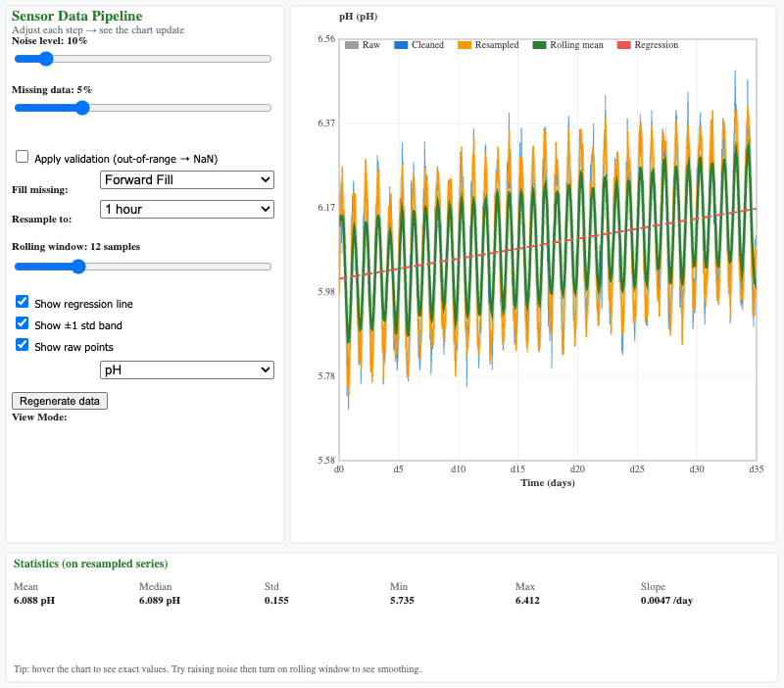Click the 6.37 y-axis tick label
The height and width of the screenshot is (688, 784).
coord(326,123)
